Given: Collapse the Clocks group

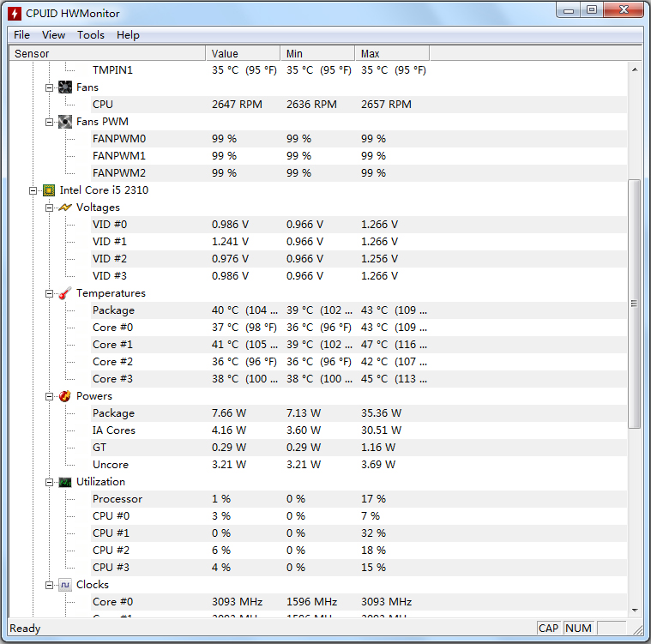Looking at the screenshot, I should [50, 585].
